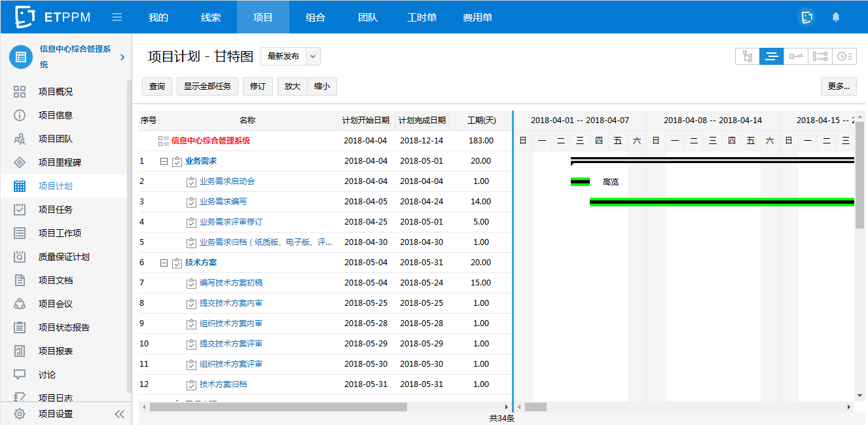
Task: Click the 2018-12-14 completion date cell
Action: click(422, 141)
